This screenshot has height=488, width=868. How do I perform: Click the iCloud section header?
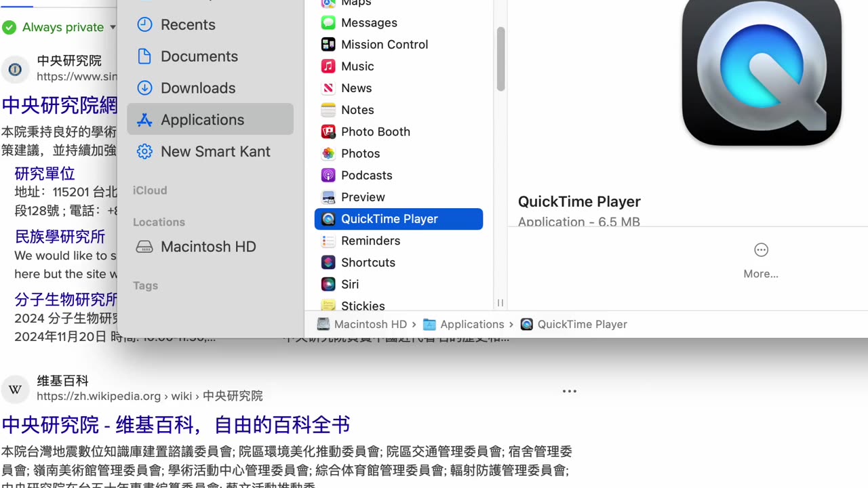150,190
